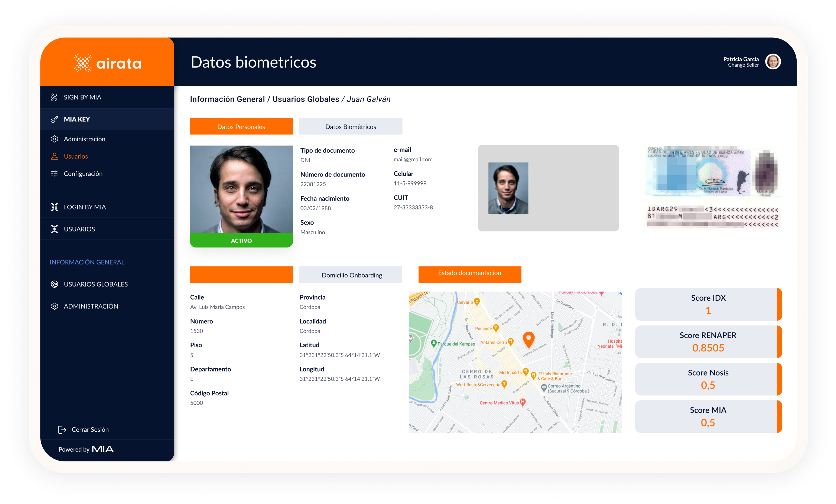Click Usuarios Globales in breadcrumb
This screenshot has height=504, width=836.
point(306,99)
